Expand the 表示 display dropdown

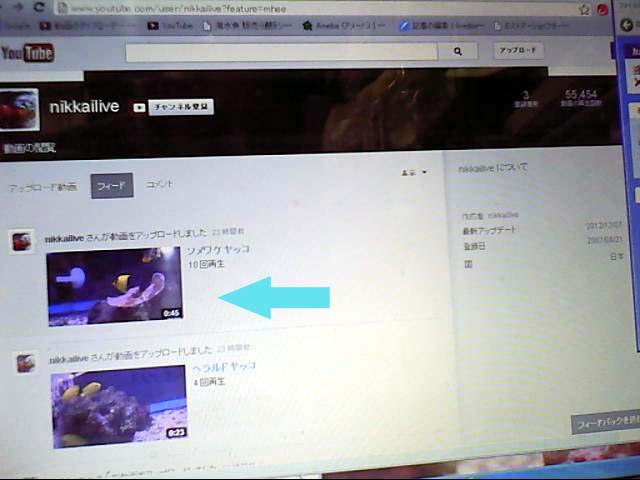(414, 173)
